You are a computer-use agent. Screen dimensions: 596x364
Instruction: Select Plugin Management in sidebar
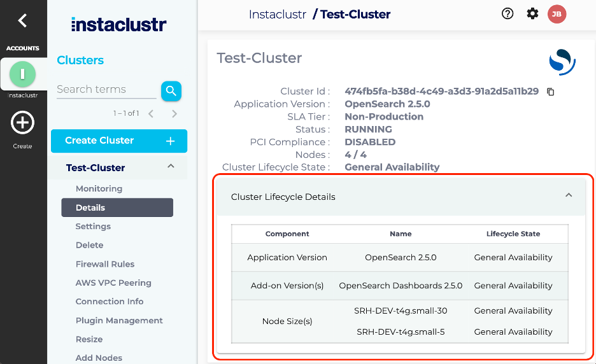tap(119, 320)
